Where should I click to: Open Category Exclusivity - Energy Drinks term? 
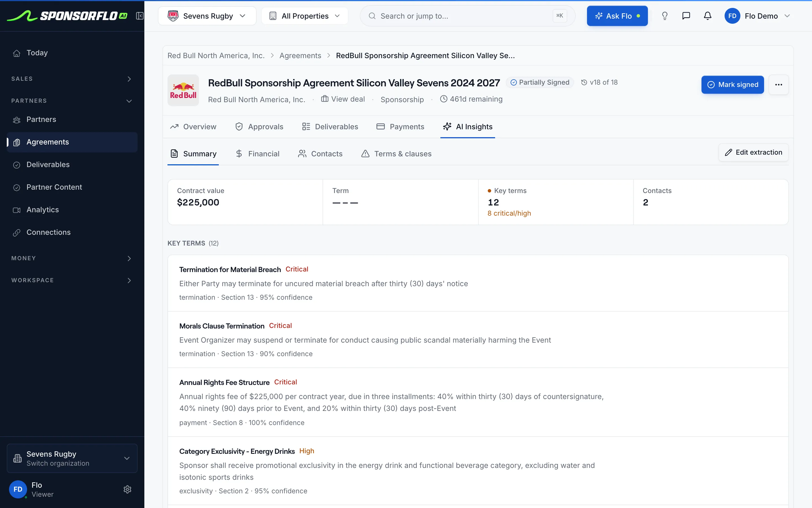point(478,471)
